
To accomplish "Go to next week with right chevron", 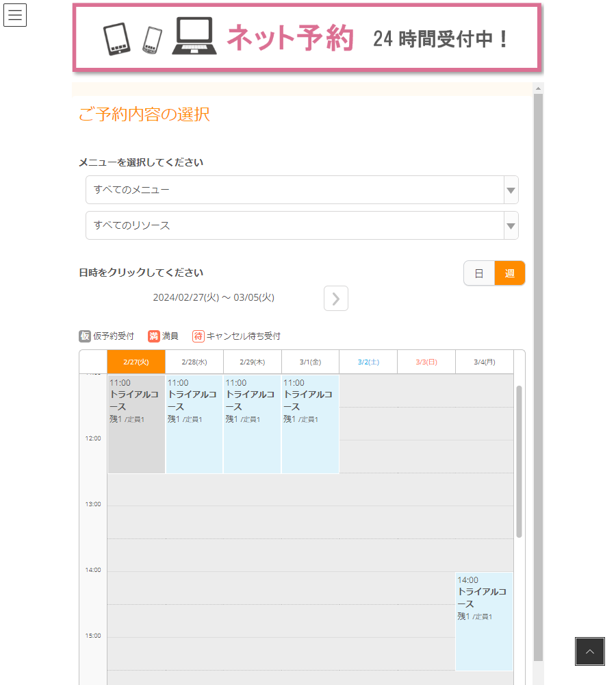I will pyautogui.click(x=336, y=298).
